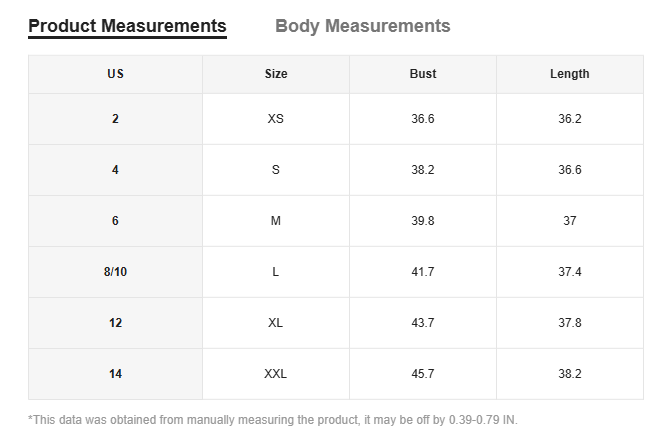Click the 36.6 bust value for XS
The image size is (672, 447).
pos(423,119)
